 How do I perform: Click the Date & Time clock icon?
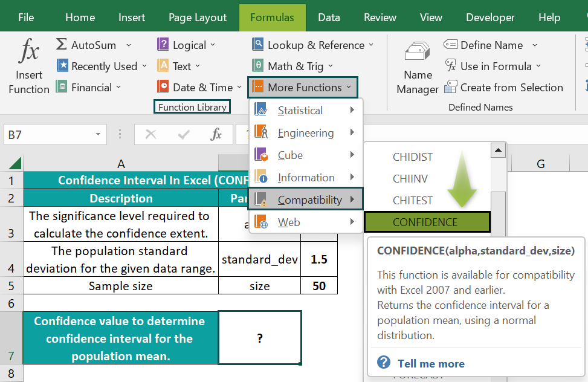163,86
